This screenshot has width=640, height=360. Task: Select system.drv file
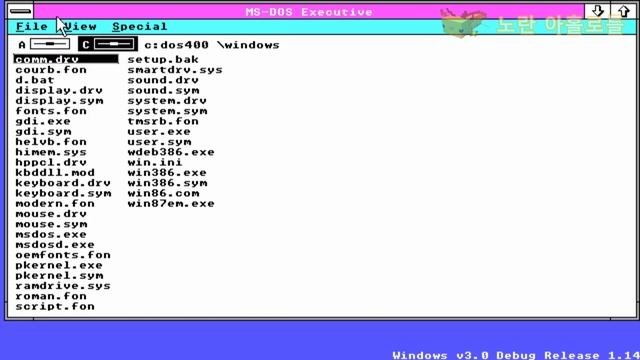[x=167, y=101]
